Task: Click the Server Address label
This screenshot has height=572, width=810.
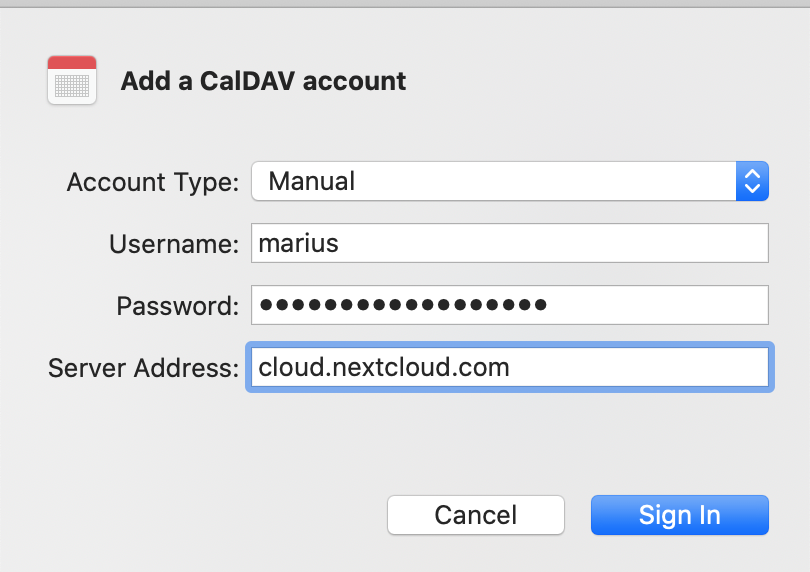Action: click(143, 368)
